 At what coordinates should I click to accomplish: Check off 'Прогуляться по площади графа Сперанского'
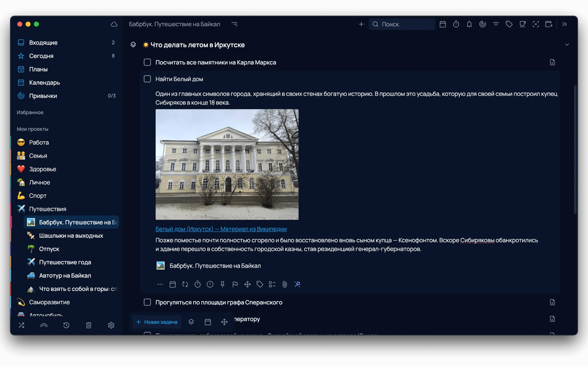147,302
